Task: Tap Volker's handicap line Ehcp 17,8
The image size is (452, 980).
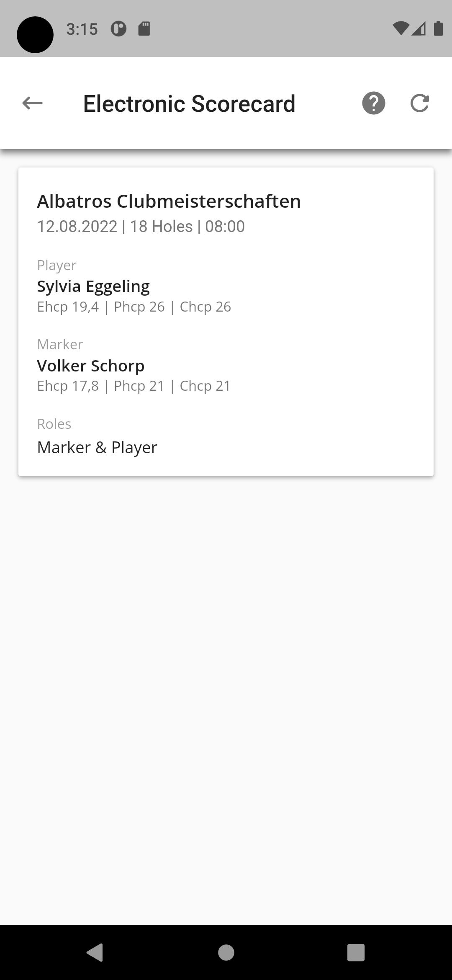Action: tap(134, 386)
